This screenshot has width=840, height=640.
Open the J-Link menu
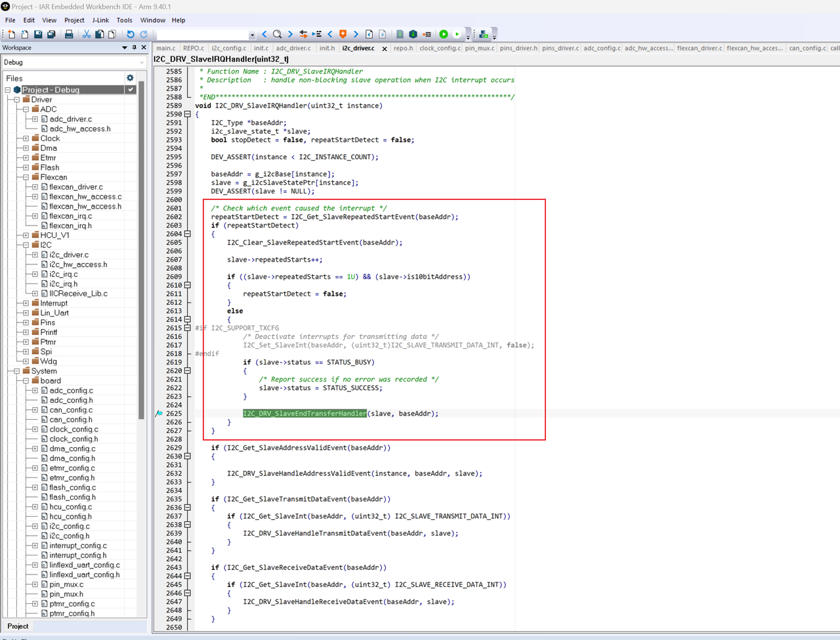[x=100, y=20]
